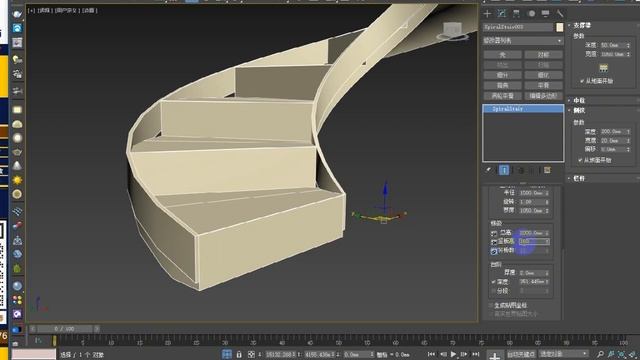Open the Hierarchy panel tab
Viewport: 640px width, 360px height.
point(516,13)
